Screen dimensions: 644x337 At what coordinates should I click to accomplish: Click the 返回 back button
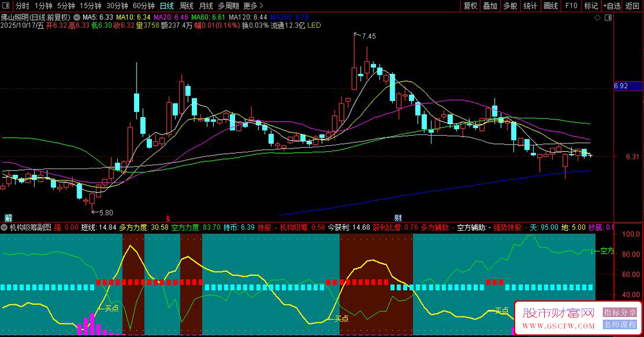pos(633,6)
